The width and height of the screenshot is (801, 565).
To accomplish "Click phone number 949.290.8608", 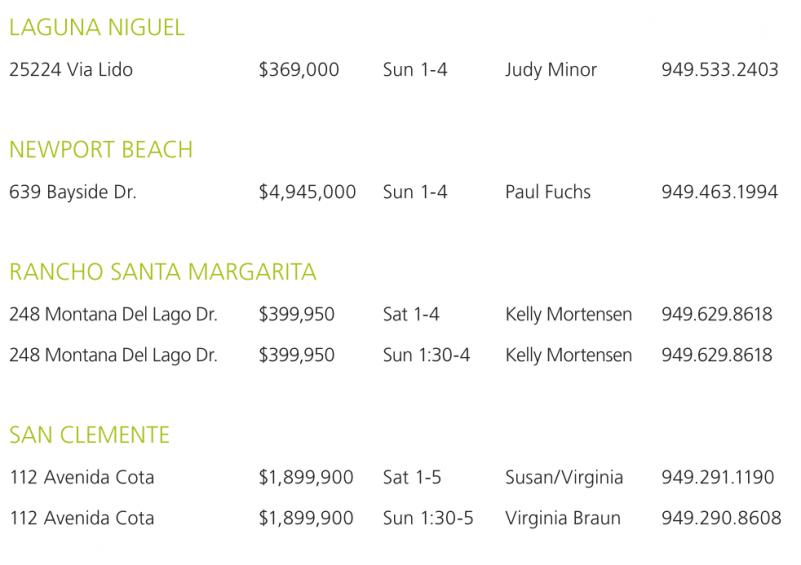I will point(720,519).
